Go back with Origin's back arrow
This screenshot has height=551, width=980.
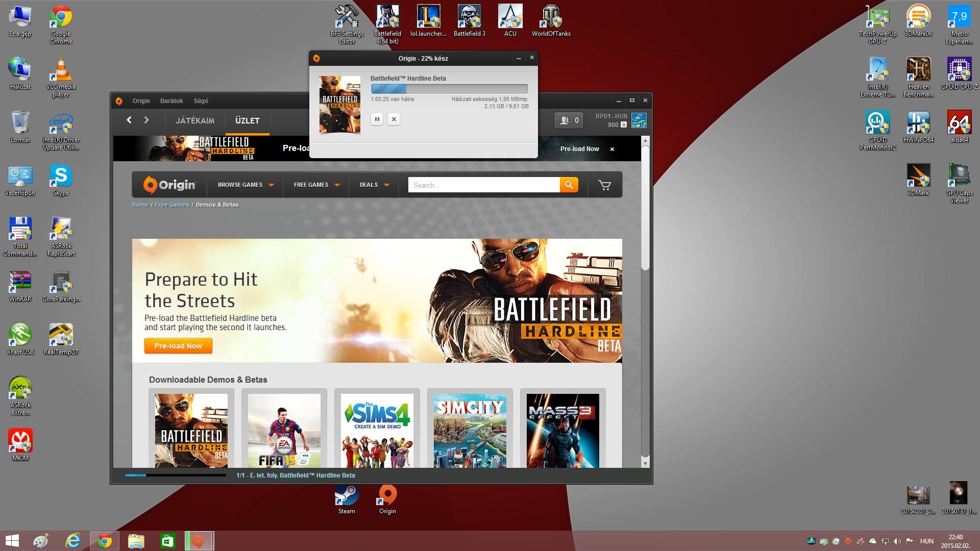pos(129,120)
